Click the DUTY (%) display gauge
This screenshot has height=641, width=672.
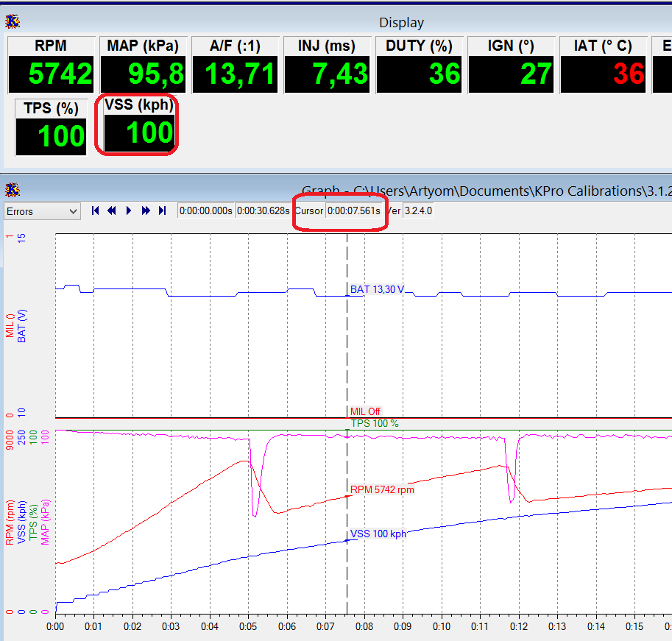click(419, 65)
